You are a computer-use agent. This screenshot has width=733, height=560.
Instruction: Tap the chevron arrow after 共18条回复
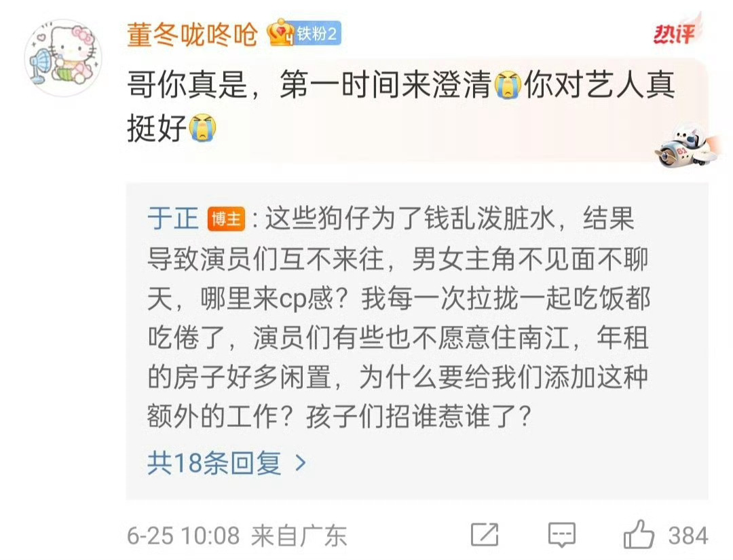301,463
